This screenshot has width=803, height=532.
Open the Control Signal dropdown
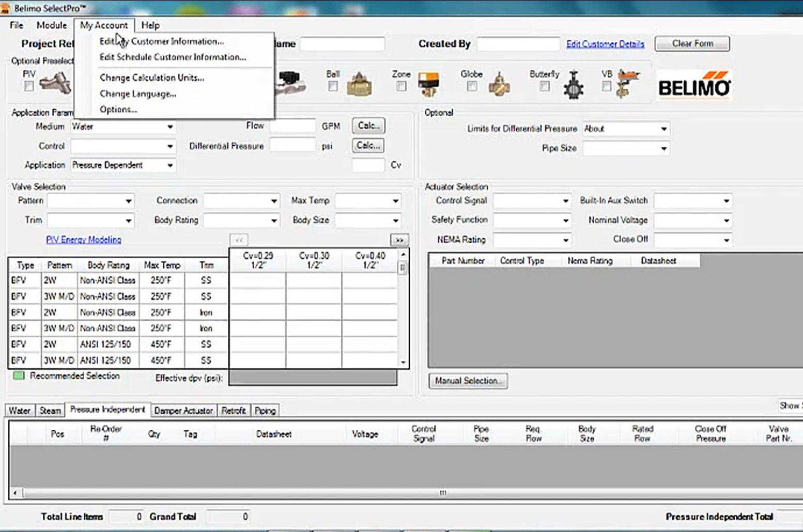click(x=532, y=201)
